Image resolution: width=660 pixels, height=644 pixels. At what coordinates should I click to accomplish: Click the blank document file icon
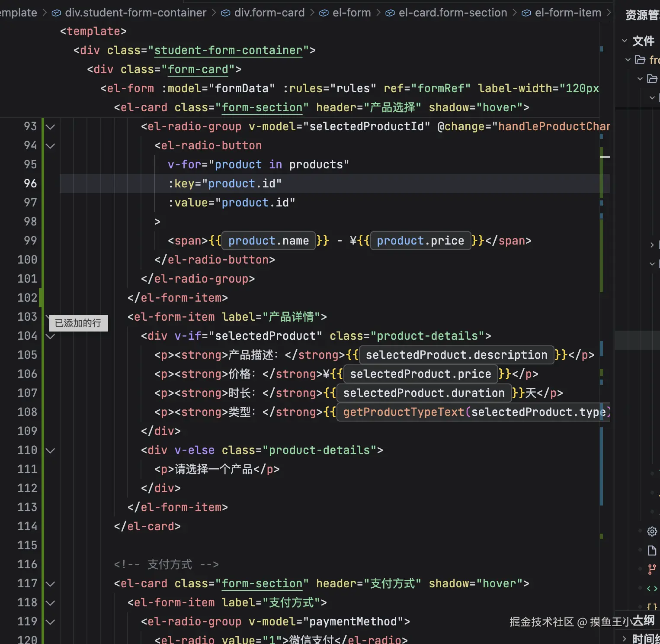coord(652,551)
